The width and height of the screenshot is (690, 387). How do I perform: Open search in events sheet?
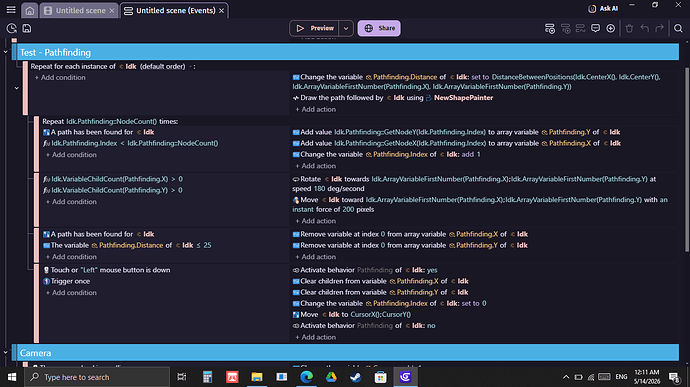coord(678,29)
